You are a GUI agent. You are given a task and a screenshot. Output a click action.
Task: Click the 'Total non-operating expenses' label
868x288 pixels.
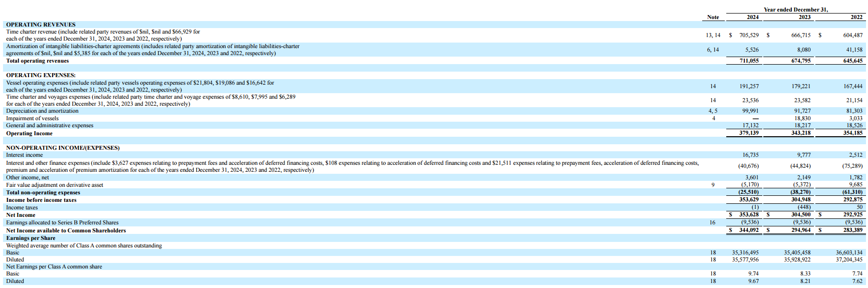point(43,193)
